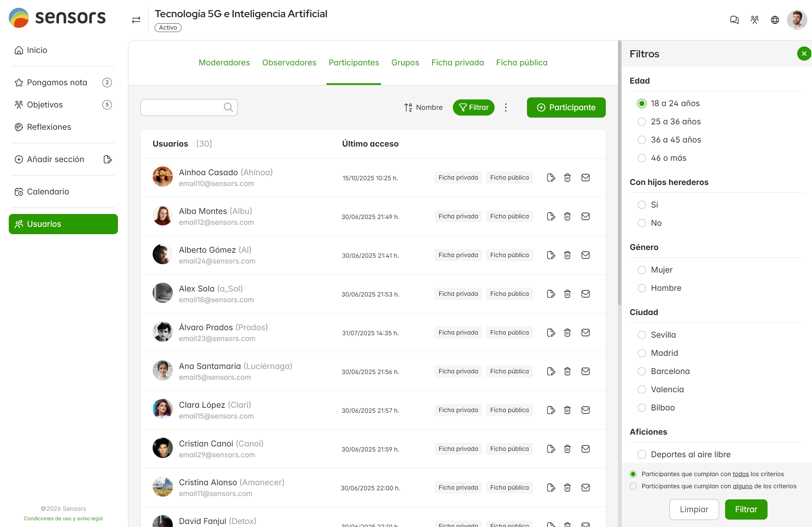812x527 pixels.
Task: Click edit icon next to Añadir sección
Action: [107, 159]
